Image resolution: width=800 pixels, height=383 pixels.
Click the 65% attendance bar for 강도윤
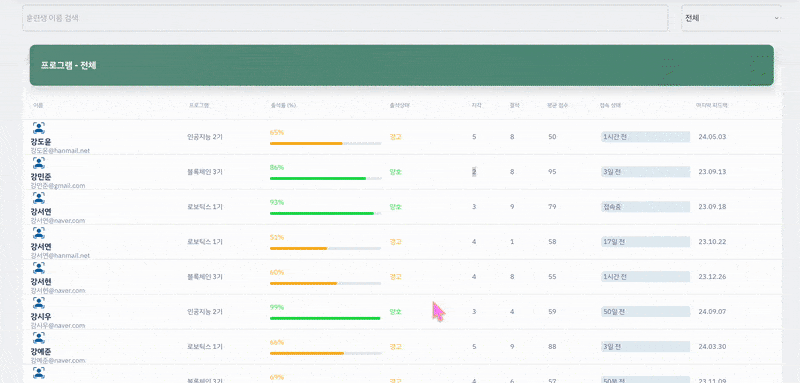click(326, 144)
